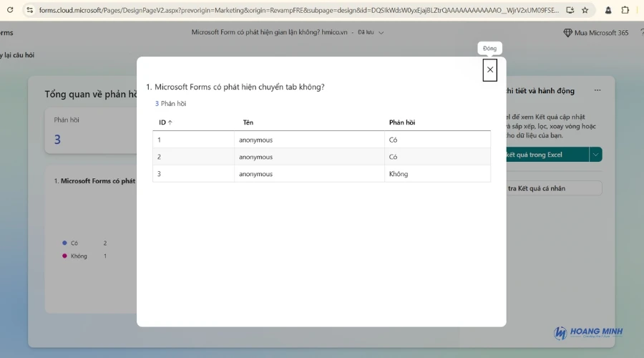
Task: Select the ID 3 cell
Action: click(x=193, y=174)
